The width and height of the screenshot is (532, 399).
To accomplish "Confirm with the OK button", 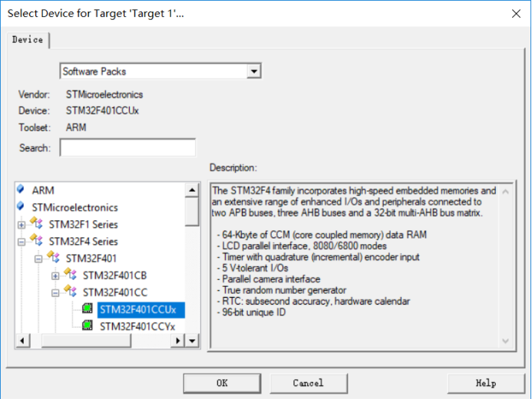I will pyautogui.click(x=222, y=384).
